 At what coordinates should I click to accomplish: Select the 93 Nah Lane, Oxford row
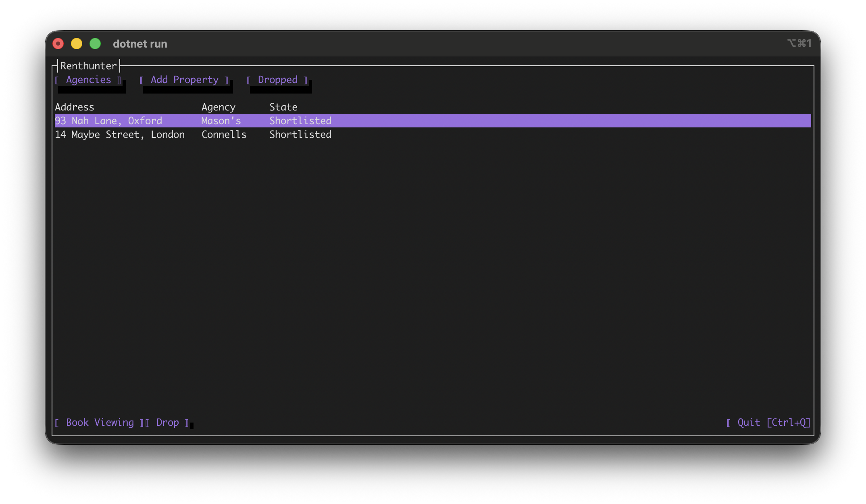[108, 121]
